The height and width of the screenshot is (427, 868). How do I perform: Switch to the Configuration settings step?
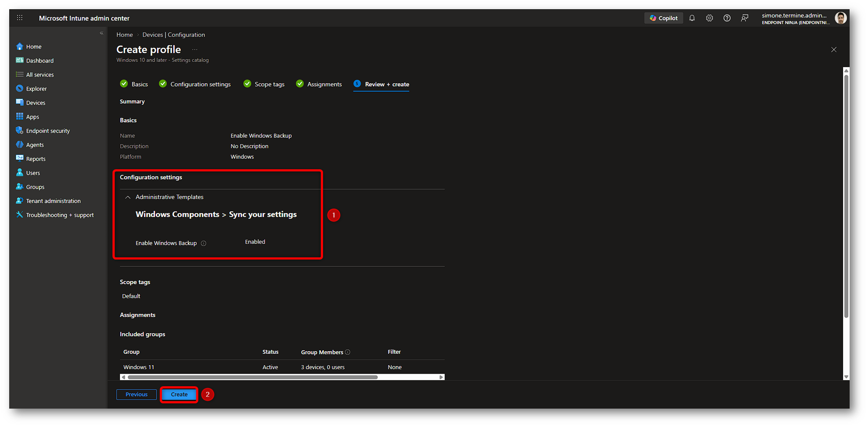(x=195, y=84)
